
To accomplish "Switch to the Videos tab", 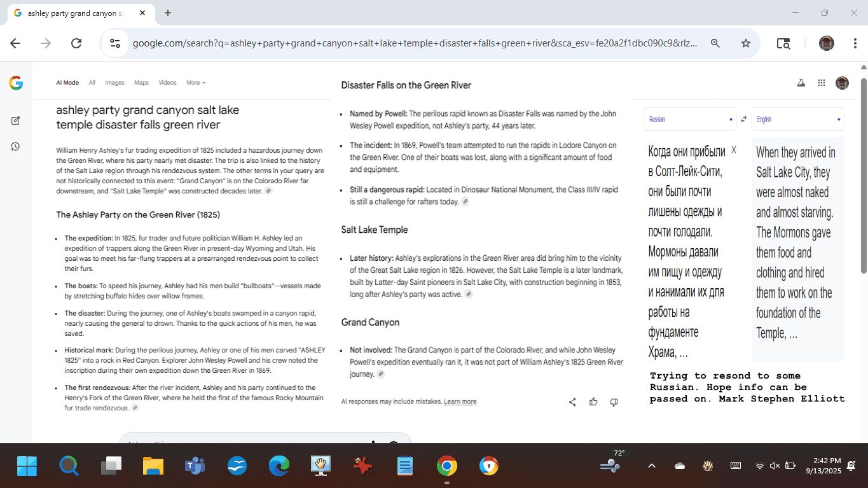I will click(167, 83).
